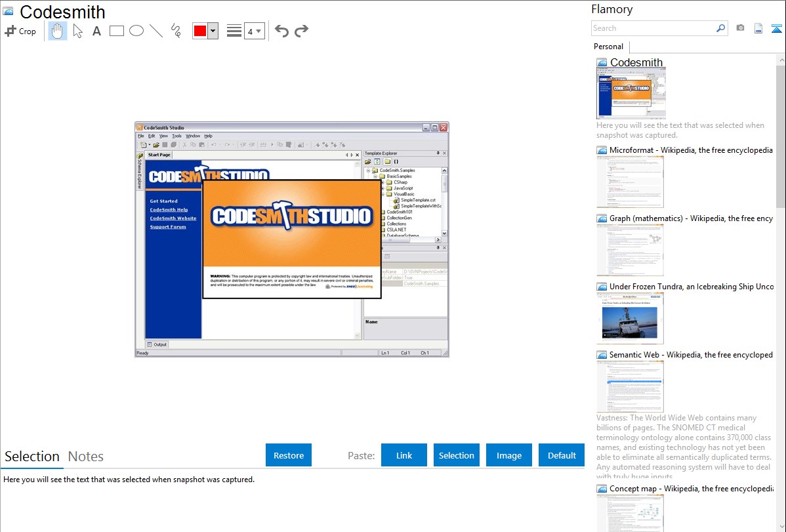Choose the freehand scribble tool
The height and width of the screenshot is (532, 786).
[x=176, y=31]
